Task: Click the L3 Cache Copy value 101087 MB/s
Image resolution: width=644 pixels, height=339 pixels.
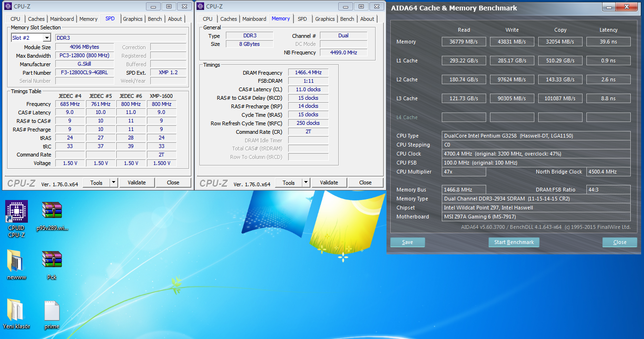Action: coord(560,98)
